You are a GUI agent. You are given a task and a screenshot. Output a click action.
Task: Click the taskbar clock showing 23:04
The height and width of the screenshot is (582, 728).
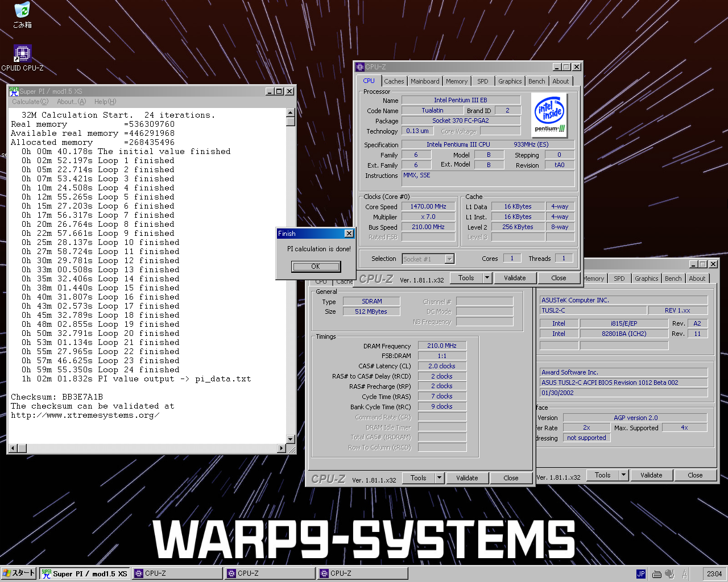(714, 574)
